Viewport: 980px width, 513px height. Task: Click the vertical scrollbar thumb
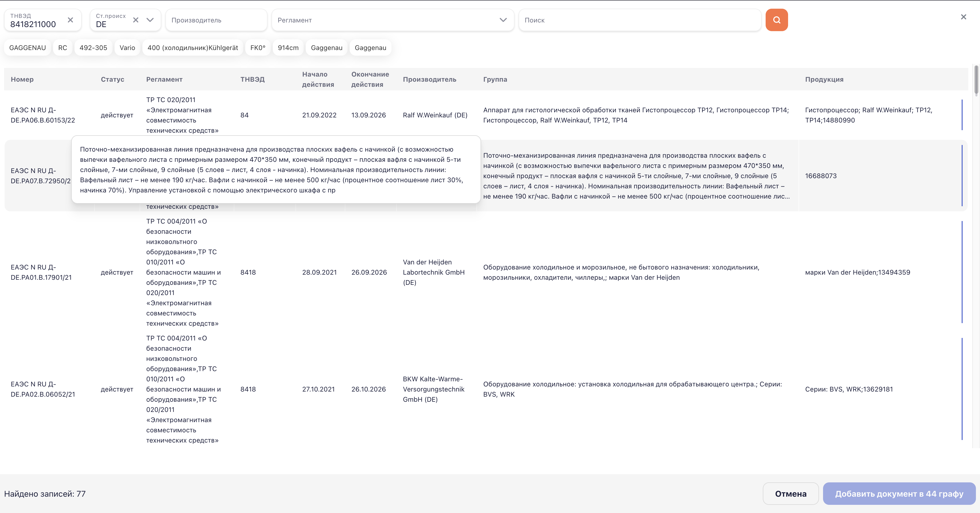point(976,80)
